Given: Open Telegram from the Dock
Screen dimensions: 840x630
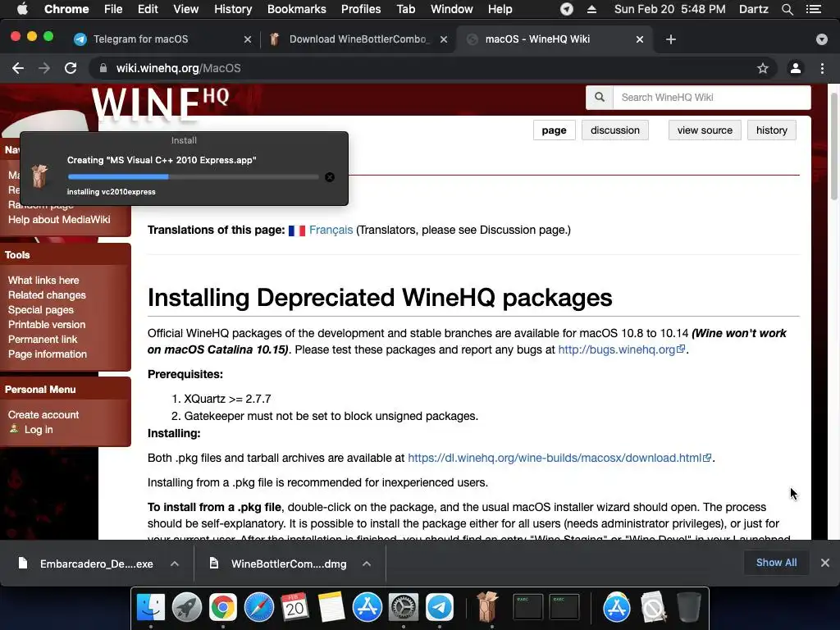Looking at the screenshot, I should [x=440, y=608].
